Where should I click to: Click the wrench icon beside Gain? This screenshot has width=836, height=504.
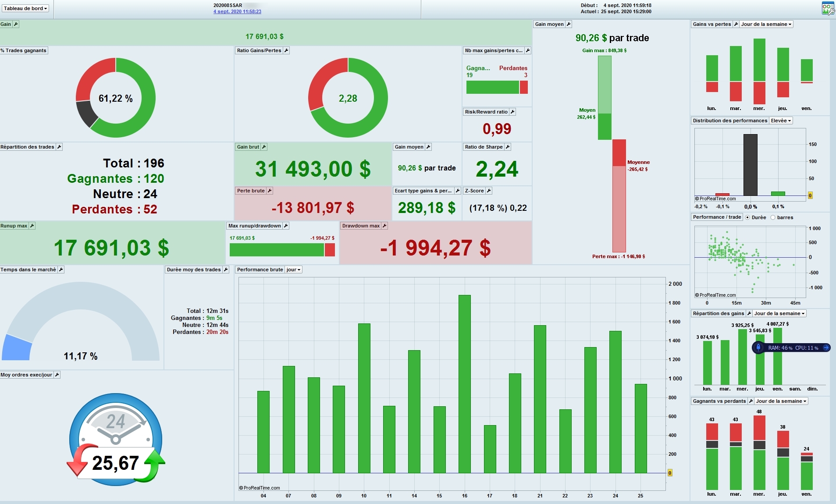pos(16,24)
